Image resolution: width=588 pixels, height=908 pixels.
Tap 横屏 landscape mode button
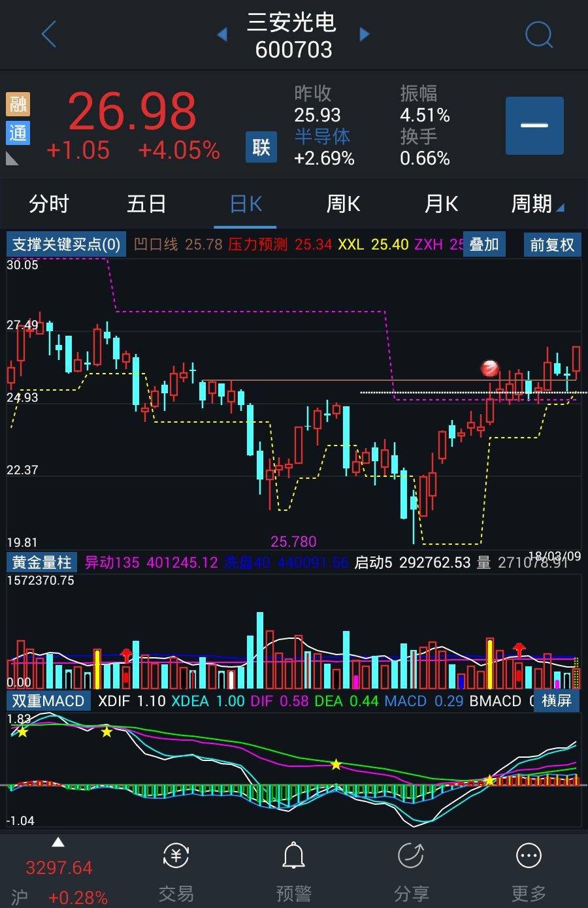pos(557,701)
